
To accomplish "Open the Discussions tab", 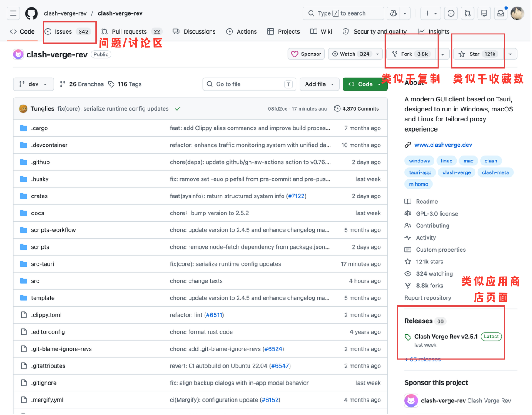I will (x=194, y=31).
